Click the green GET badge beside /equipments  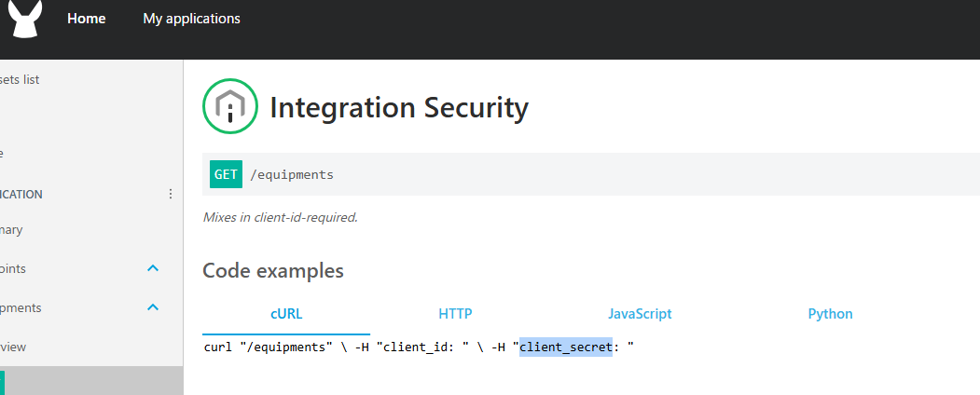point(226,174)
